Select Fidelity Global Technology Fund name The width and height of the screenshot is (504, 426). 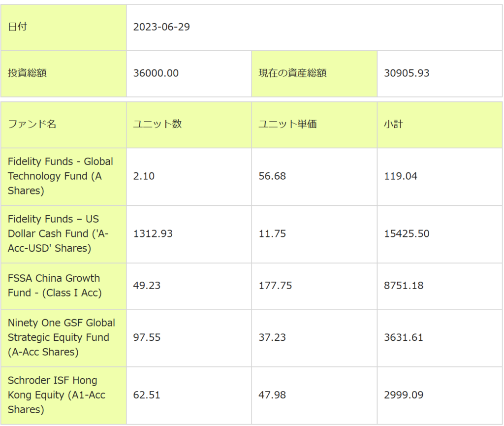point(60,176)
